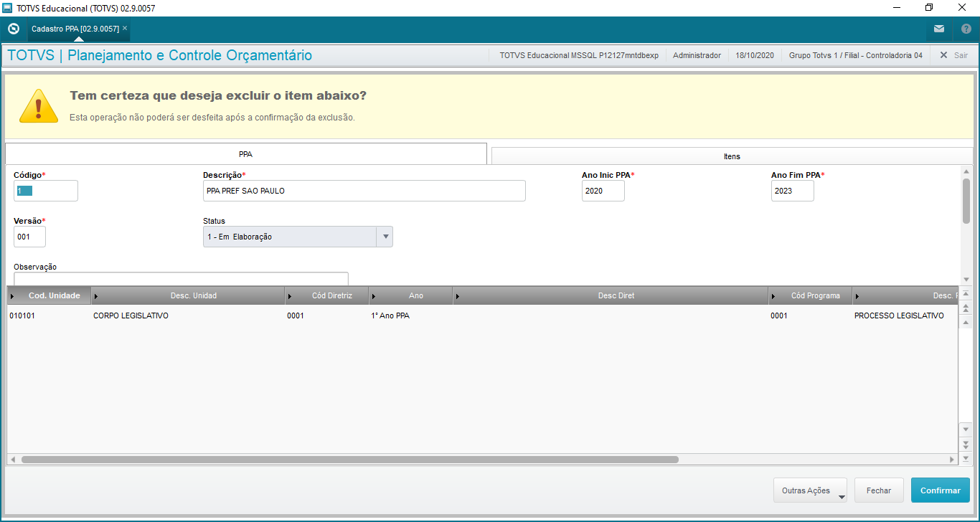Screen dimensions: 980x522
Task: Click the TOTVS home logo icon
Action: tap(13, 29)
